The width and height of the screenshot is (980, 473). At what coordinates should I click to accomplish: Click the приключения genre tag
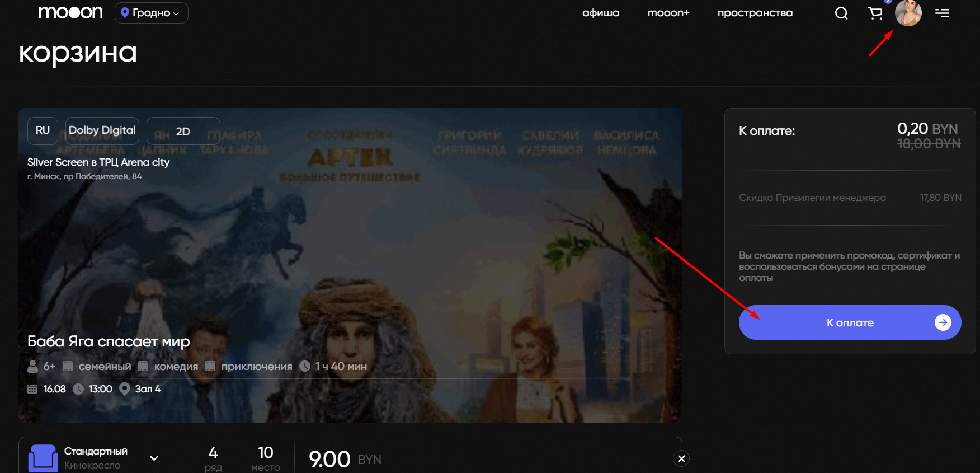coord(257,366)
